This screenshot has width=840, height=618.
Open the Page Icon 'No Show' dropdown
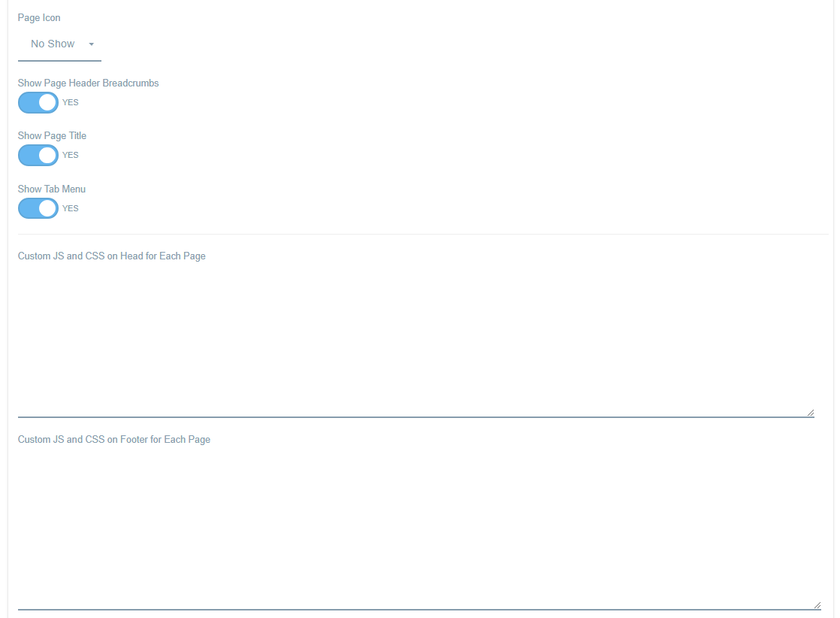point(59,44)
